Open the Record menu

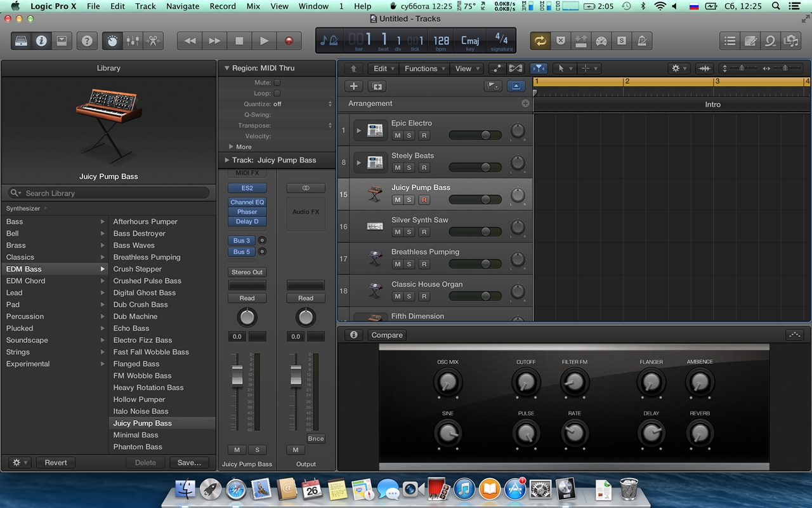pyautogui.click(x=223, y=6)
